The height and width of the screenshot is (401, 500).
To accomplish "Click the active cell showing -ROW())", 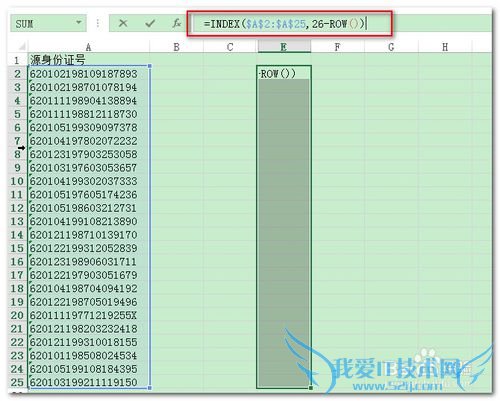I will (284, 74).
